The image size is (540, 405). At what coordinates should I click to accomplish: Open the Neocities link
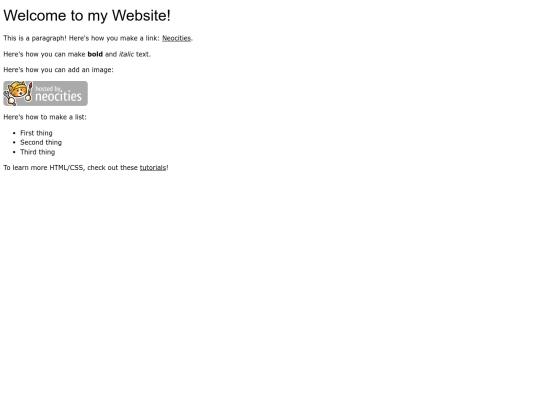pyautogui.click(x=176, y=38)
